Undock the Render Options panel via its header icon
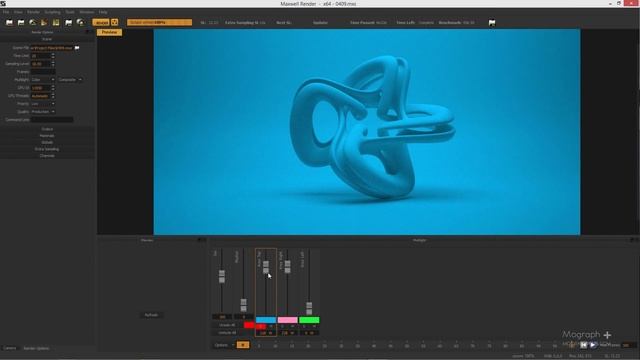The image size is (640, 360). (88, 32)
